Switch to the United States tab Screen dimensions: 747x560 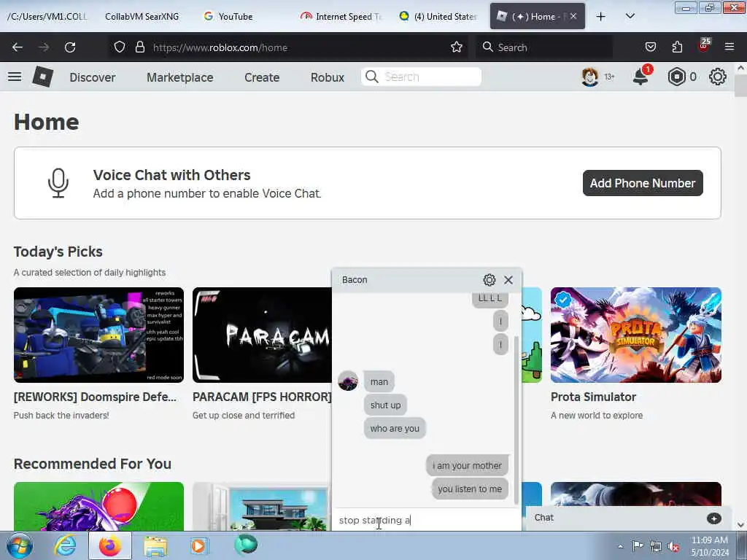[439, 16]
